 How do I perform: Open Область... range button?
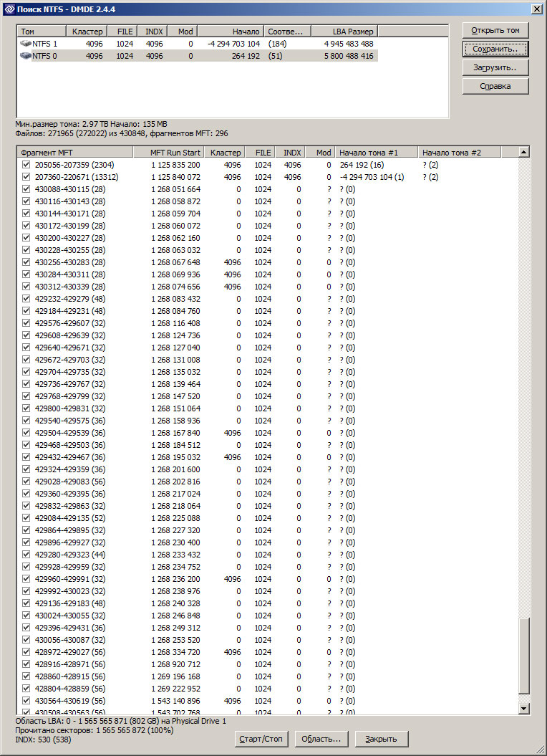(321, 739)
